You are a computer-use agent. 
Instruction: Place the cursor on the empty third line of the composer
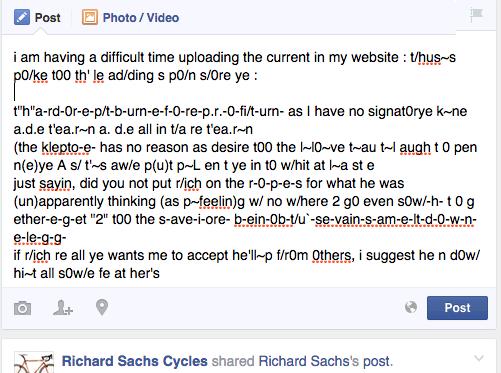pos(247,93)
